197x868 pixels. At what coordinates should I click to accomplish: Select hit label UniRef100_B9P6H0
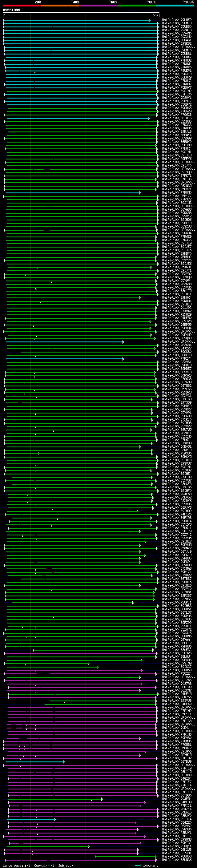(x=177, y=416)
